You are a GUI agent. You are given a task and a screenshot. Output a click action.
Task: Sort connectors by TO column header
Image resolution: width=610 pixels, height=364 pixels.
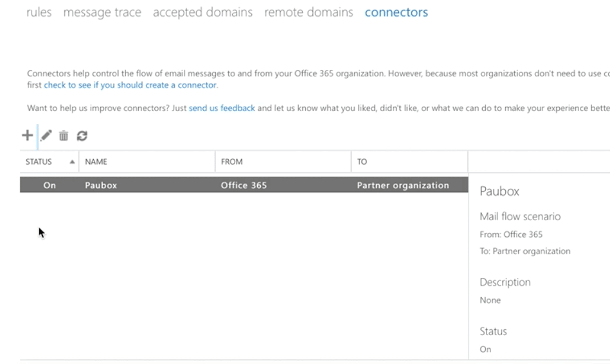[362, 162]
